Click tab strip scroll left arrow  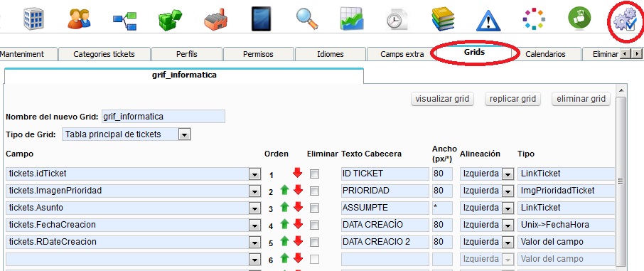pyautogui.click(x=625, y=54)
